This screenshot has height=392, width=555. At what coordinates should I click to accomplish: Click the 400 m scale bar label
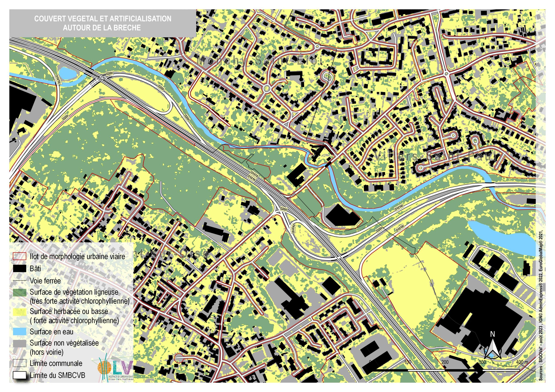tap(522, 362)
